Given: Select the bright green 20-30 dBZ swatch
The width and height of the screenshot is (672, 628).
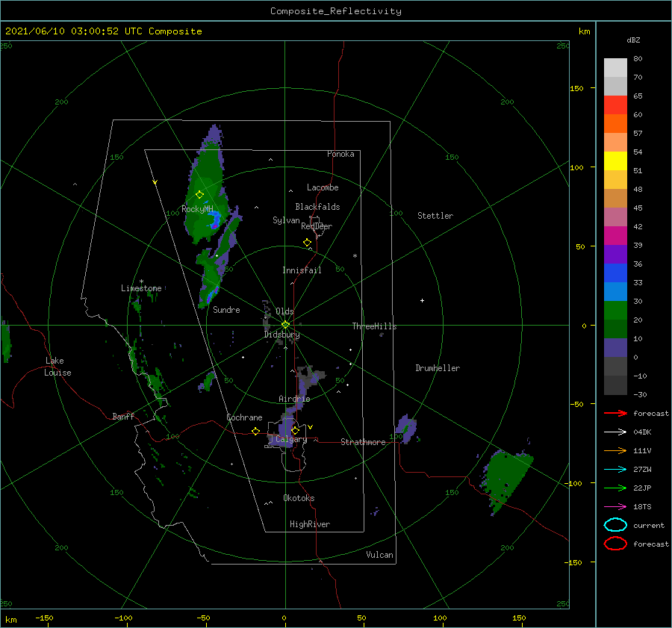Looking at the screenshot, I should [615, 311].
